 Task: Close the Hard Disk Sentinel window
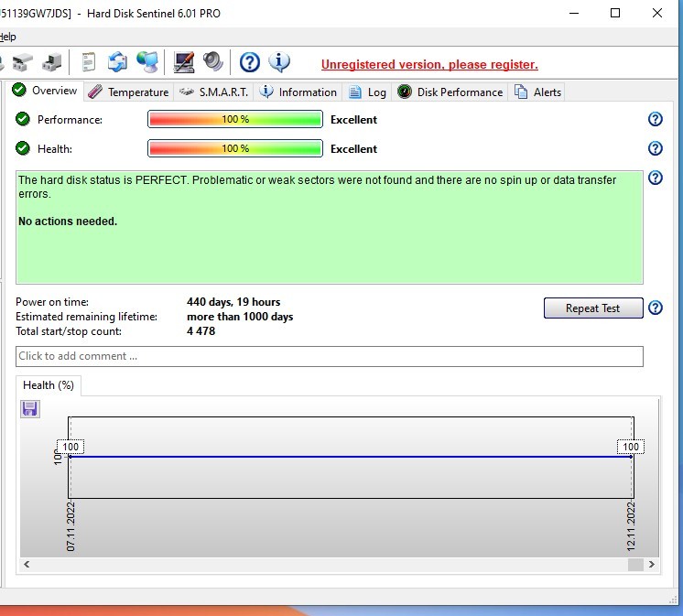(657, 13)
